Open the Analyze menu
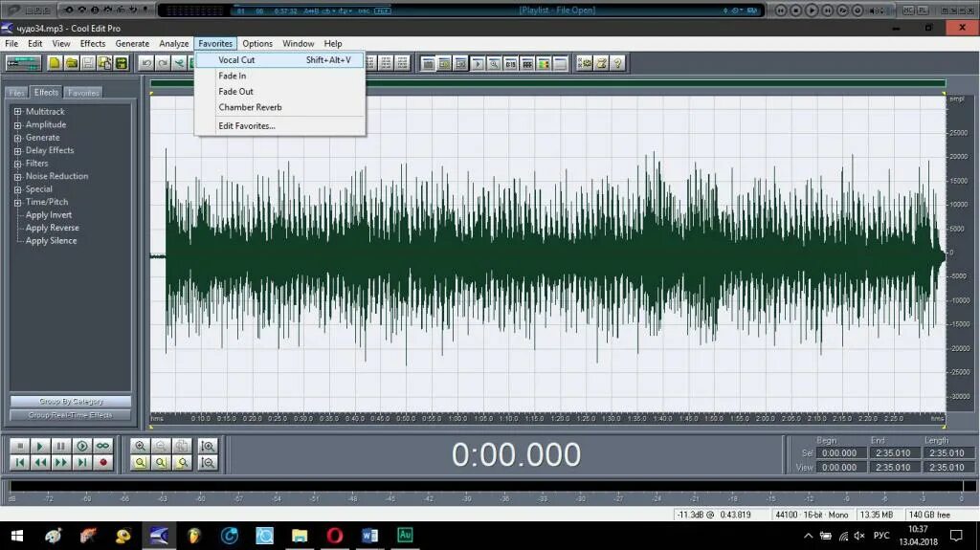This screenshot has height=550, width=980. (174, 44)
